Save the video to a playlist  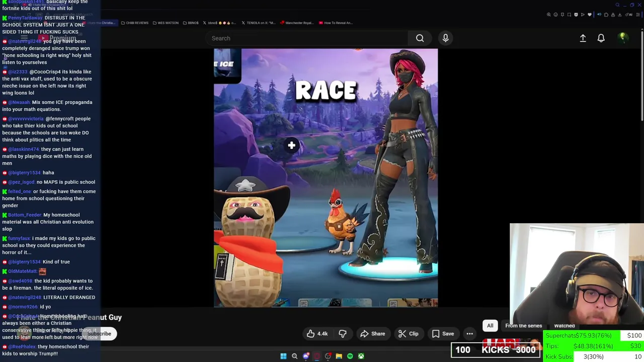(x=443, y=334)
